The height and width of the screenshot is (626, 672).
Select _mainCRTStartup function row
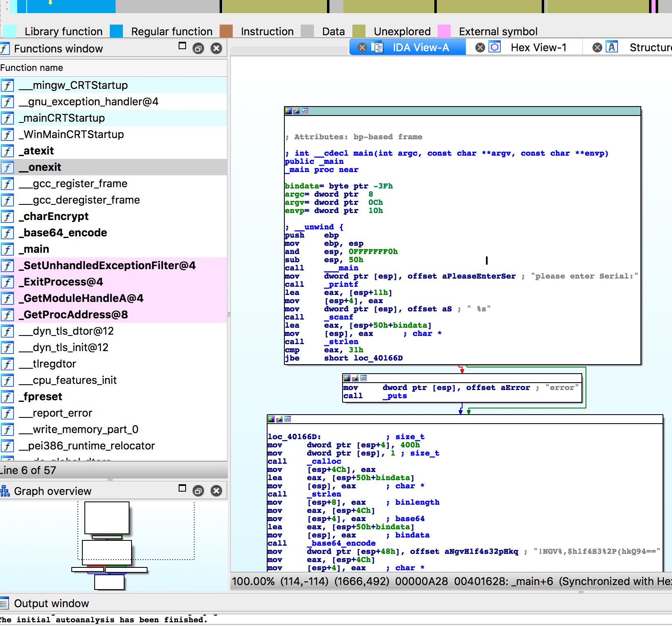point(114,118)
